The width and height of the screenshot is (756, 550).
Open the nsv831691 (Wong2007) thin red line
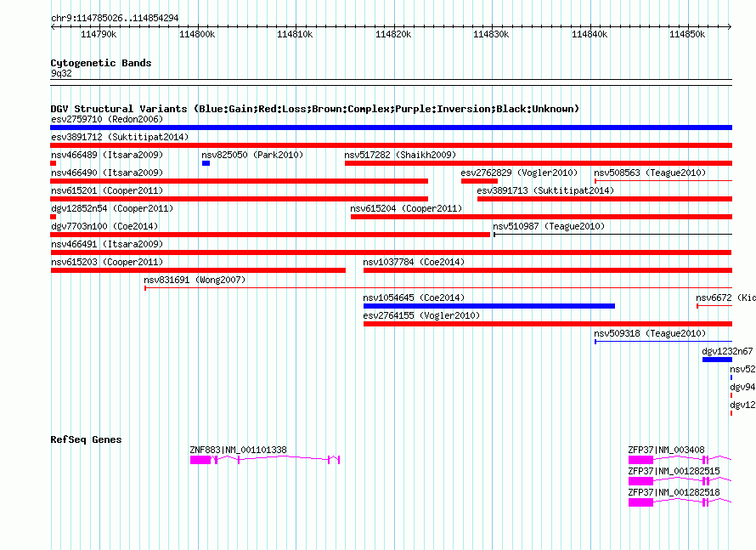pos(438,288)
